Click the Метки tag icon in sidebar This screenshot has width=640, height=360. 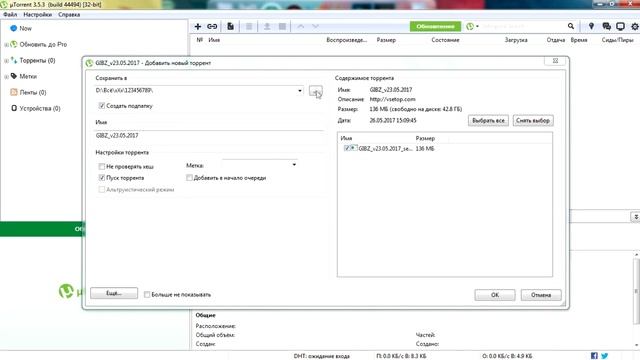(13, 76)
